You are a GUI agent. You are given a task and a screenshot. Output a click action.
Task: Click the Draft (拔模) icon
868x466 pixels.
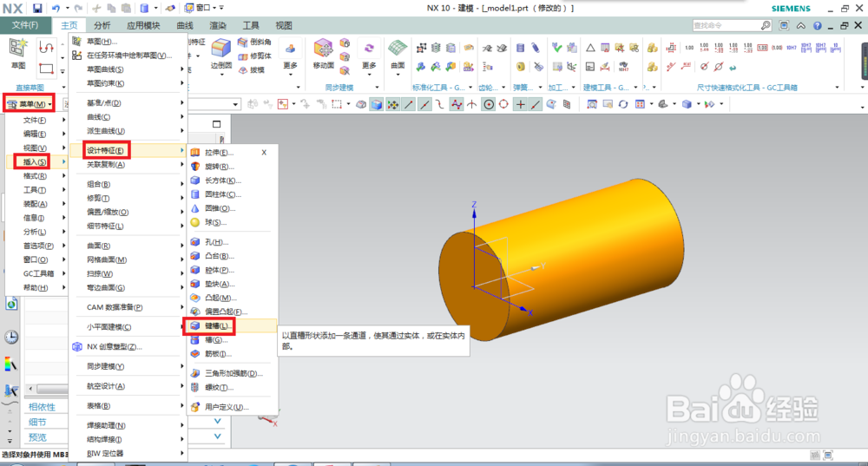tap(251, 69)
